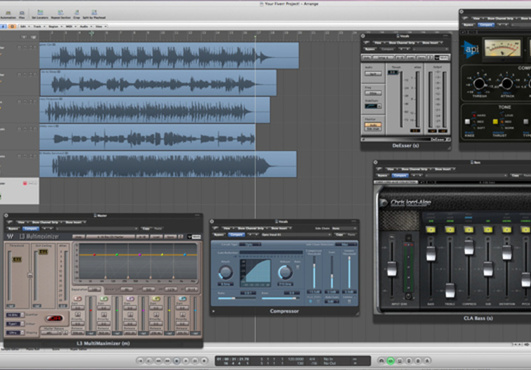
Task: Click the orange button beside the Edit menu
Action: [12, 26]
